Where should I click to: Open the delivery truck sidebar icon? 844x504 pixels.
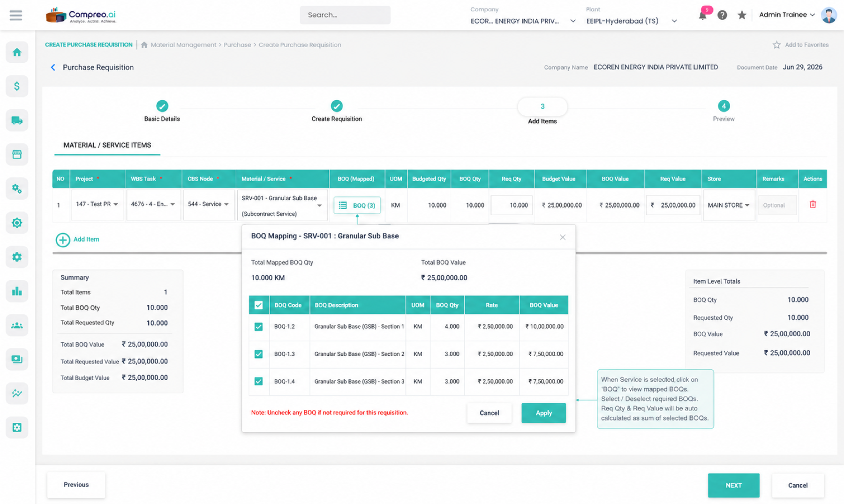click(x=17, y=120)
